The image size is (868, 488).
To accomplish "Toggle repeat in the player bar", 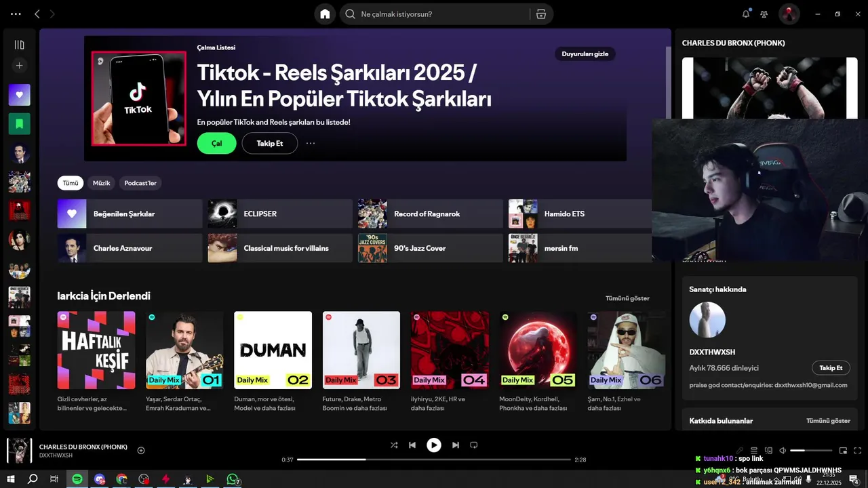I will [474, 445].
